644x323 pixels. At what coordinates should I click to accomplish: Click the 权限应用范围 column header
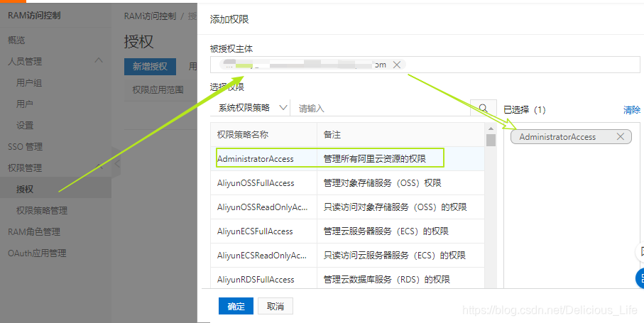(x=158, y=90)
